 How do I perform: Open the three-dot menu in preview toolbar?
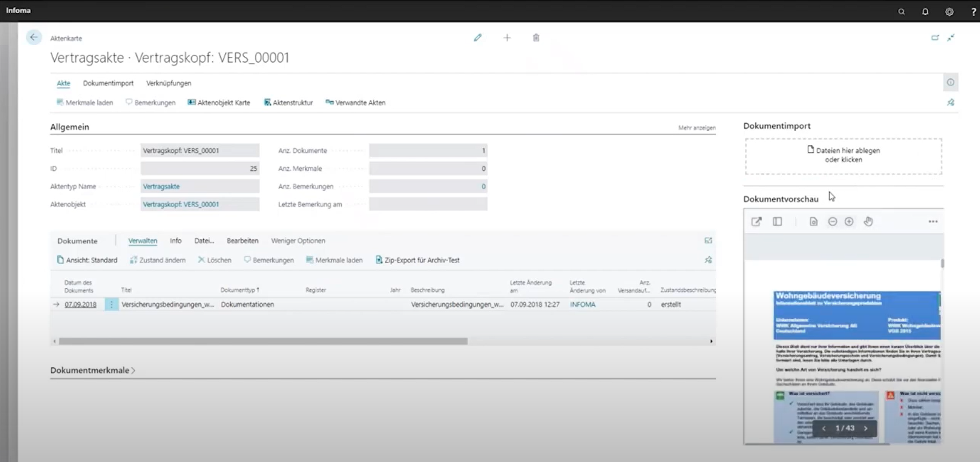point(932,222)
